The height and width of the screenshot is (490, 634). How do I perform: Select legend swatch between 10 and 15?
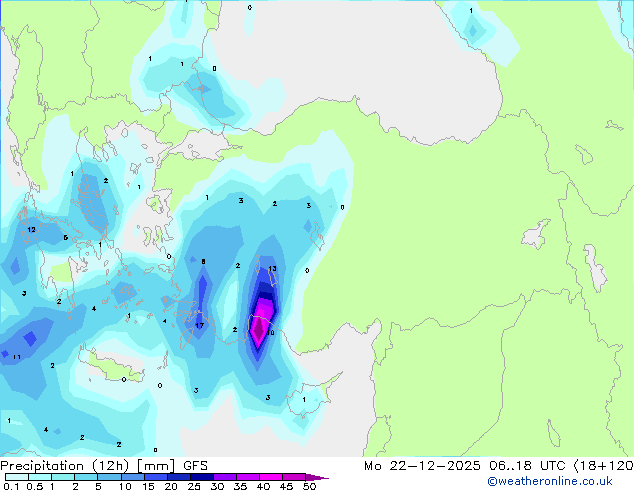point(132,477)
